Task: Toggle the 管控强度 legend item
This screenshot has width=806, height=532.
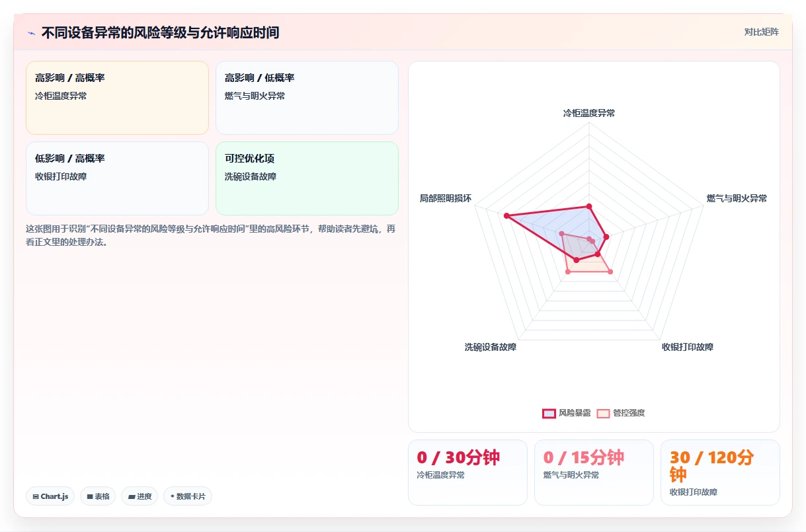Action: pyautogui.click(x=621, y=413)
